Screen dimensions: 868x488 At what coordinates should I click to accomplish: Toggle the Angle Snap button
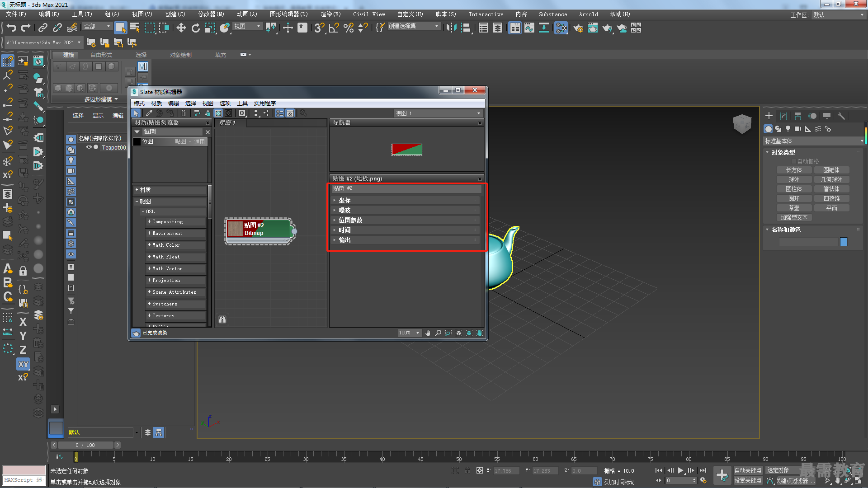point(334,28)
